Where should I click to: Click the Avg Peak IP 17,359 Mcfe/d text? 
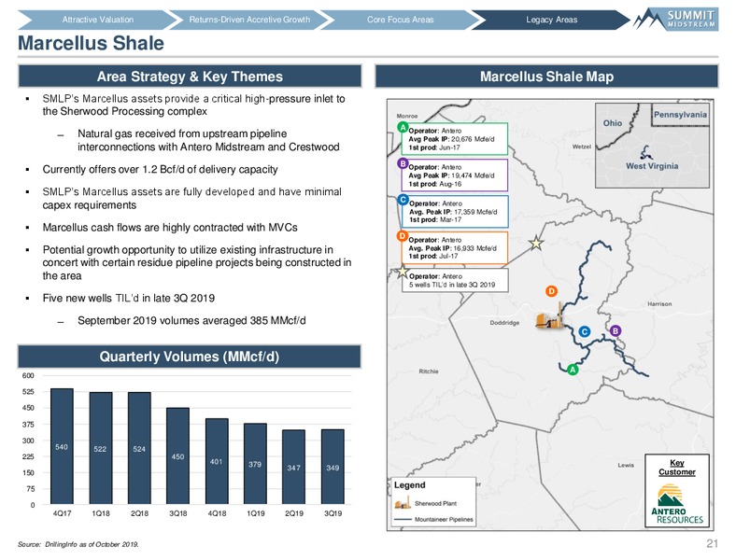453,212
